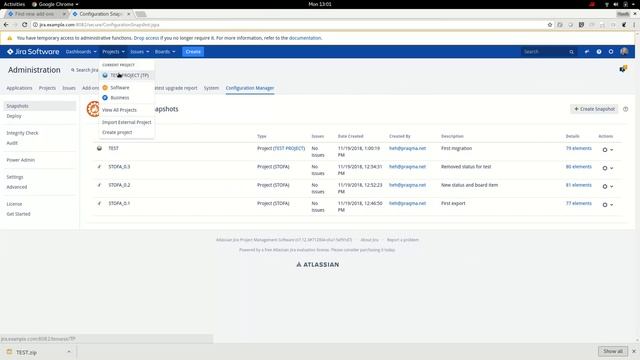Open the STOFA_0.2 snapshot actions gear
Image resolution: width=640 pixels, height=360 pixels.
(607, 187)
